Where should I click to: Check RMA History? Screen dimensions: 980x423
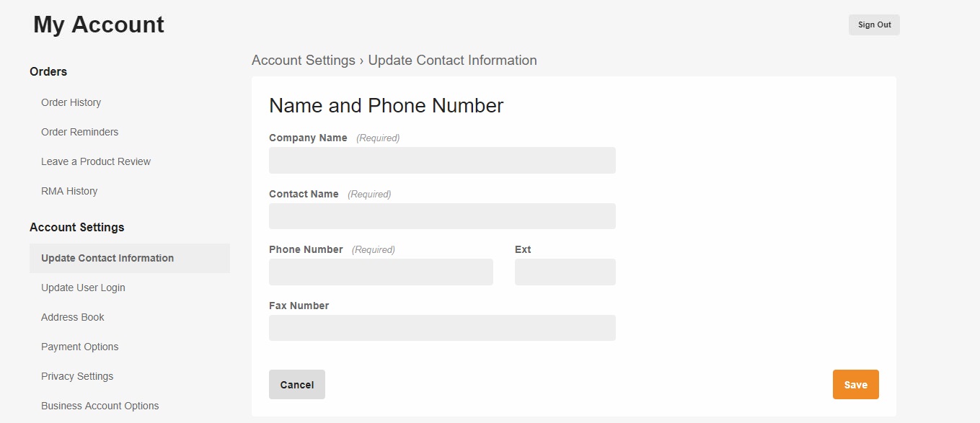point(69,190)
